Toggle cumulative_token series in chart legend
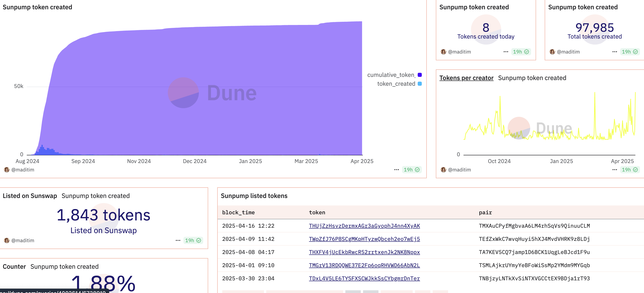Screen dimensions: 644x293 (391, 75)
